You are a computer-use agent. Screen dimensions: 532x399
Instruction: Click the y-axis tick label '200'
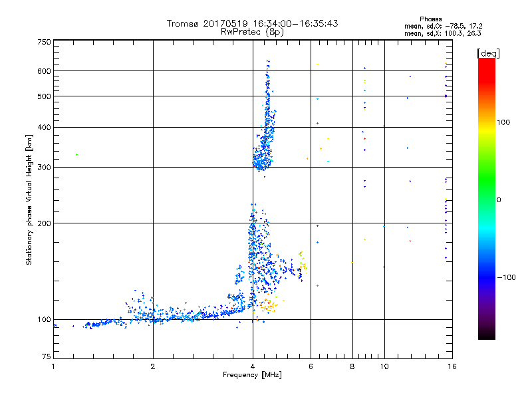click(44, 223)
